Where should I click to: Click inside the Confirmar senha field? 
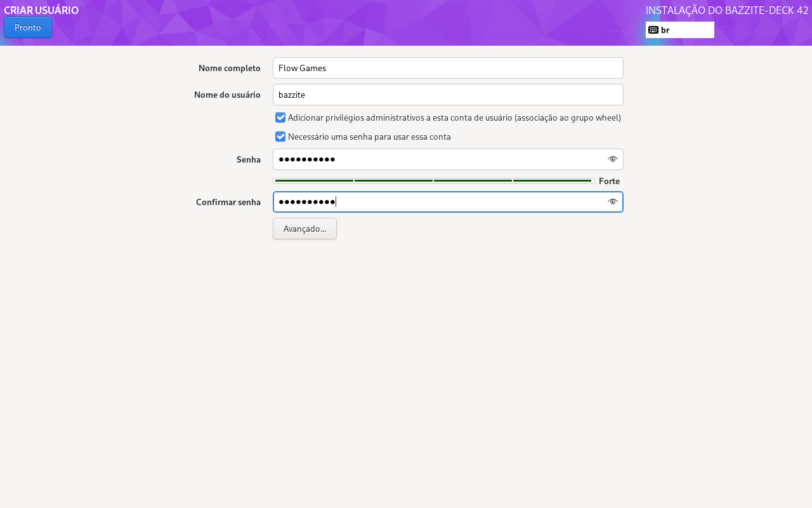(438, 202)
